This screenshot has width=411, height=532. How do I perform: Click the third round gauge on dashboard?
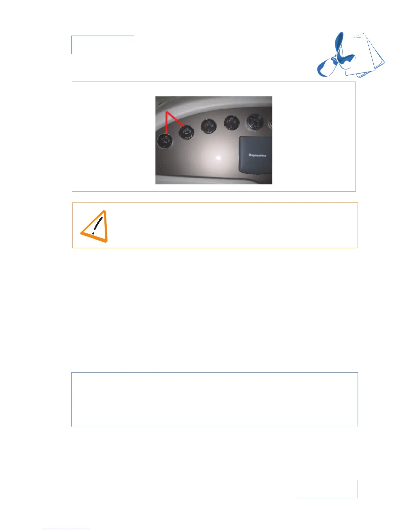click(x=209, y=126)
